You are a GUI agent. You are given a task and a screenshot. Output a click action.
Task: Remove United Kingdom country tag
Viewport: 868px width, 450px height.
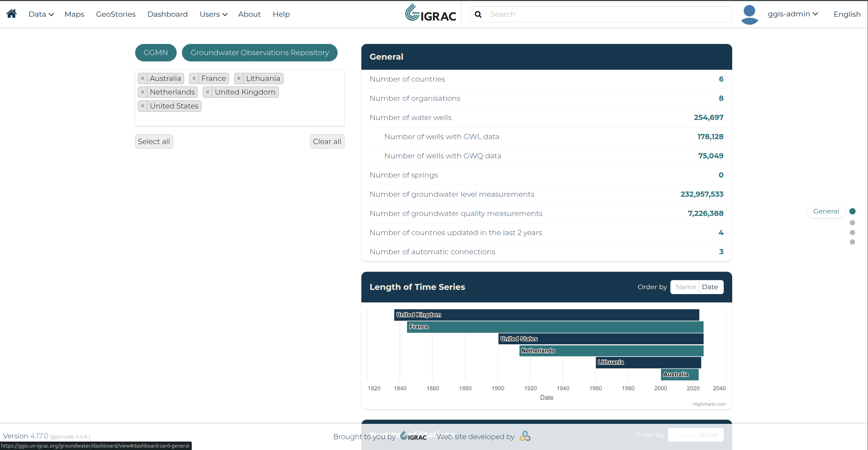[x=207, y=92]
